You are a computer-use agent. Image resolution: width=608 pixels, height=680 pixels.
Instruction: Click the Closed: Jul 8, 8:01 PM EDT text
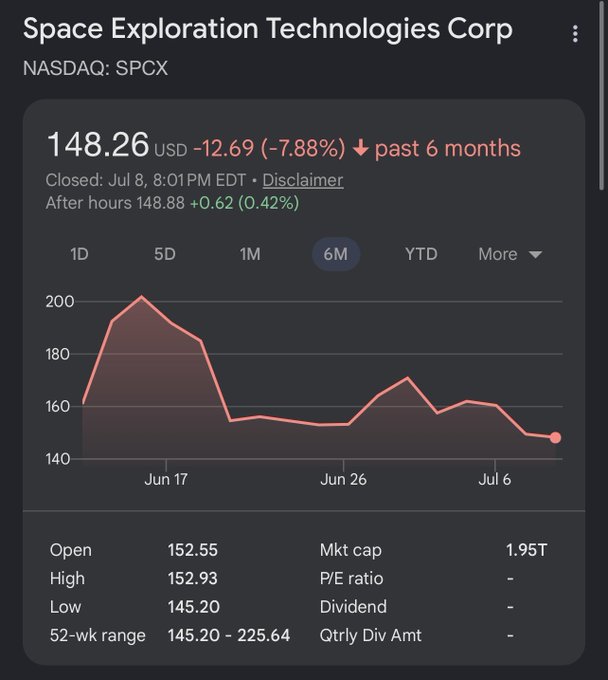146,180
